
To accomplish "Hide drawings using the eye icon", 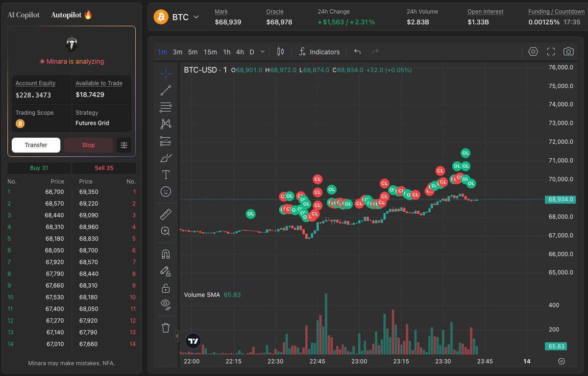I will [x=166, y=304].
